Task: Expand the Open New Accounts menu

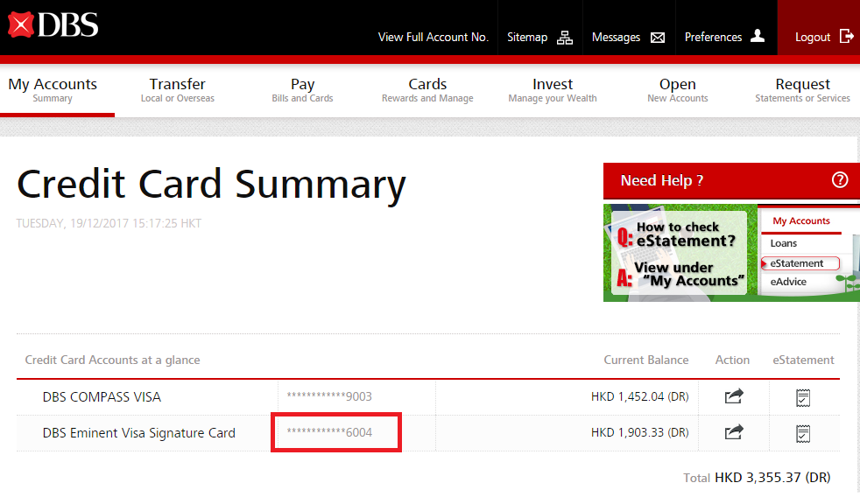Action: pos(677,90)
